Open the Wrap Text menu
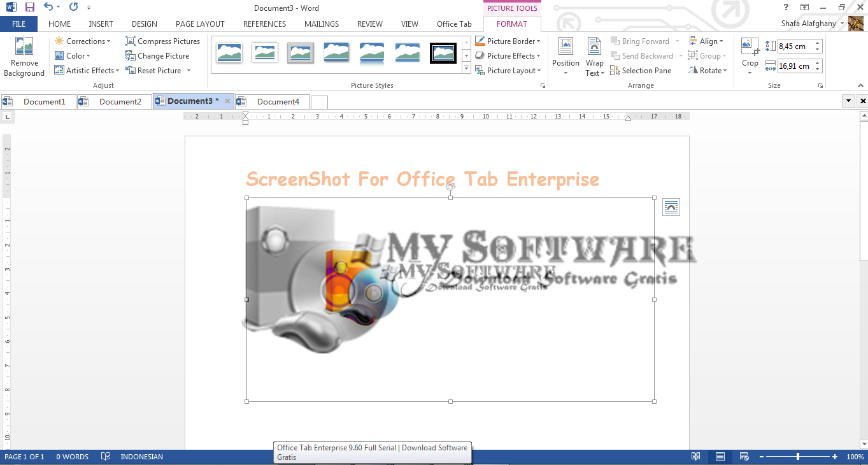Image resolution: width=868 pixels, height=465 pixels. (594, 57)
